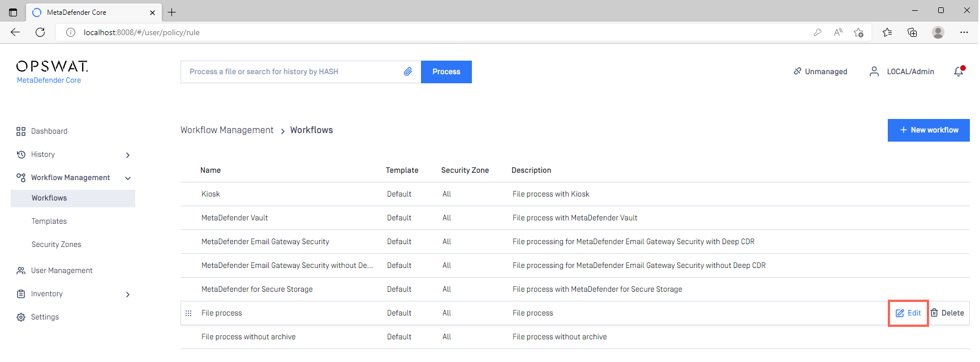The height and width of the screenshot is (362, 980).
Task: Open the notifications bell icon
Action: pos(958,71)
